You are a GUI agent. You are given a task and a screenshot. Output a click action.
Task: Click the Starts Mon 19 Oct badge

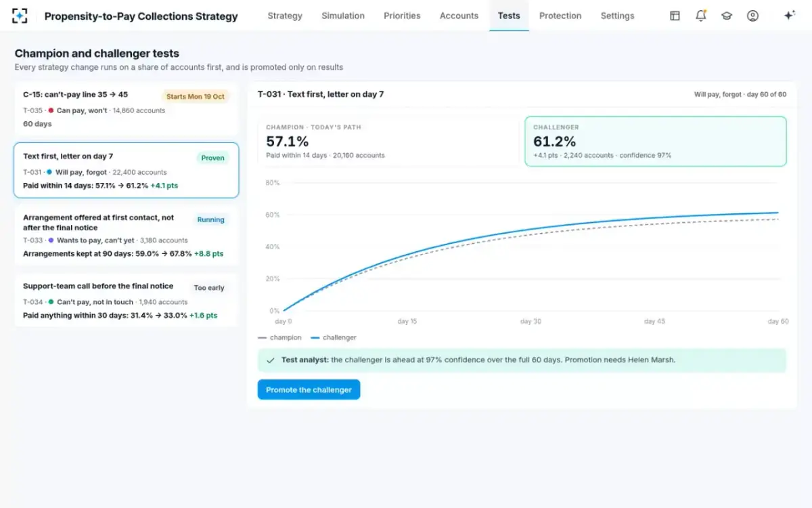click(x=196, y=96)
